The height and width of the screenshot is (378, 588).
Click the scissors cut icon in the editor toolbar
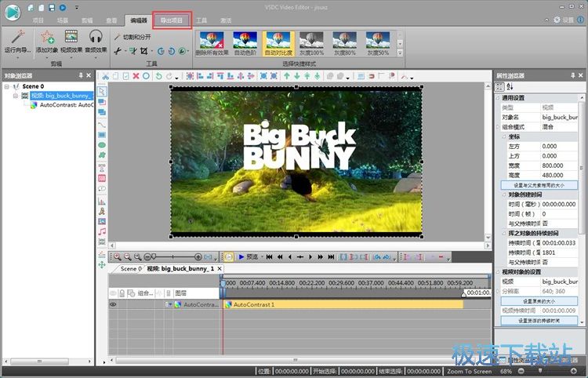[x=106, y=76]
